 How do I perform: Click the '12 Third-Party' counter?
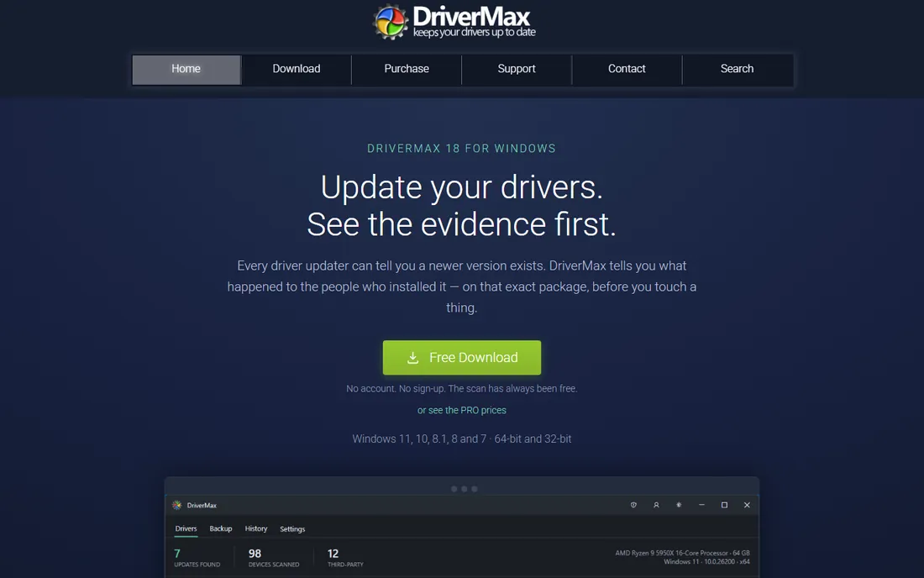[345, 557]
